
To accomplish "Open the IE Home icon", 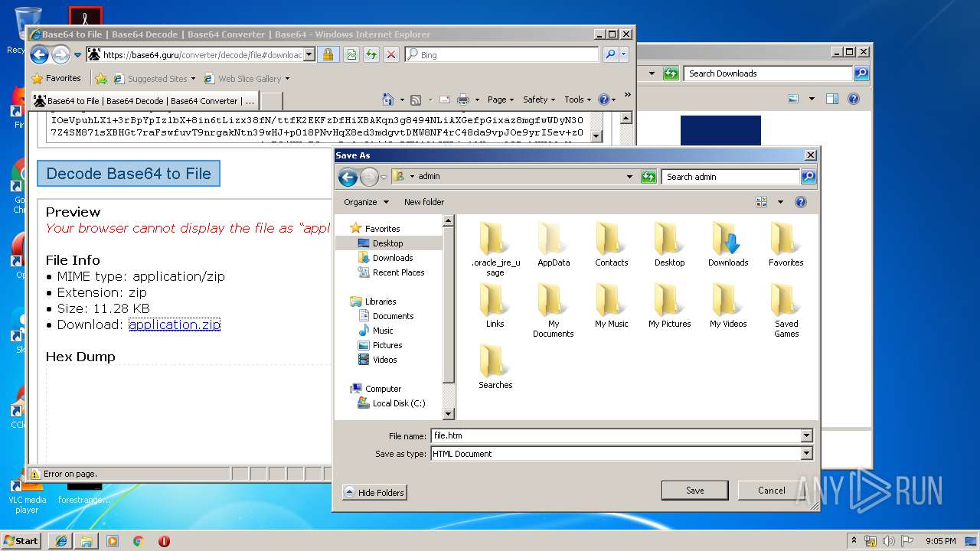I will coord(388,99).
